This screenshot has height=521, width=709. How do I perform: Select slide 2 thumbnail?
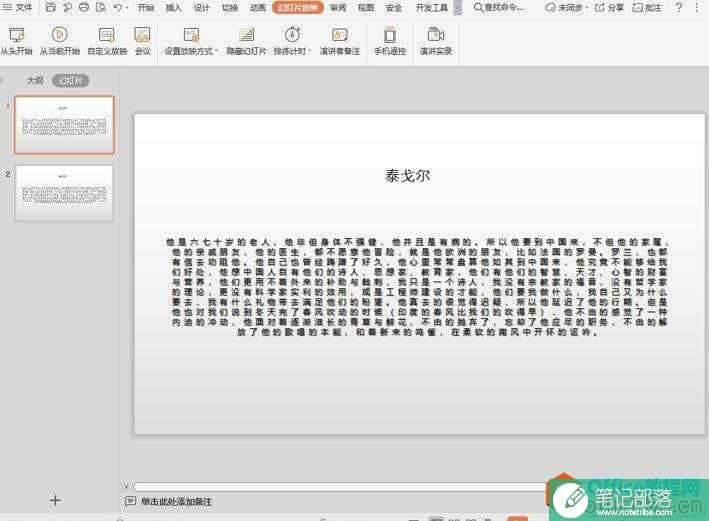[x=64, y=193]
